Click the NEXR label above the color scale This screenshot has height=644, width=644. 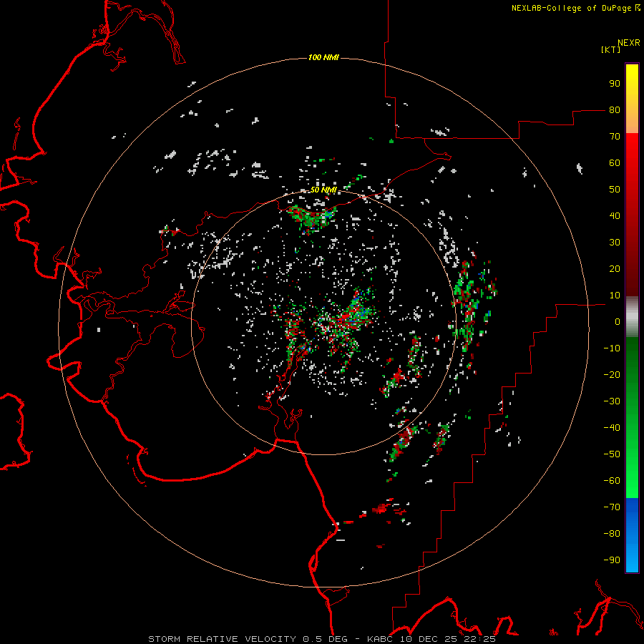629,43
